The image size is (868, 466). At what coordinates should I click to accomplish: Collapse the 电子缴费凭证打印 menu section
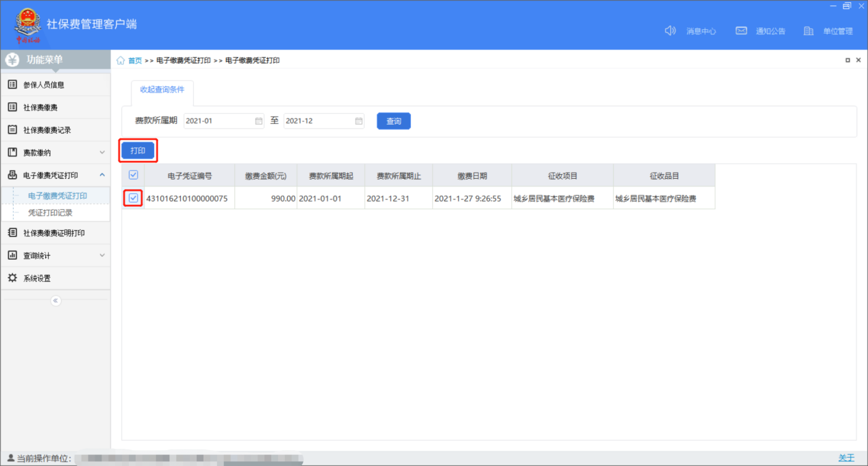tap(102, 175)
